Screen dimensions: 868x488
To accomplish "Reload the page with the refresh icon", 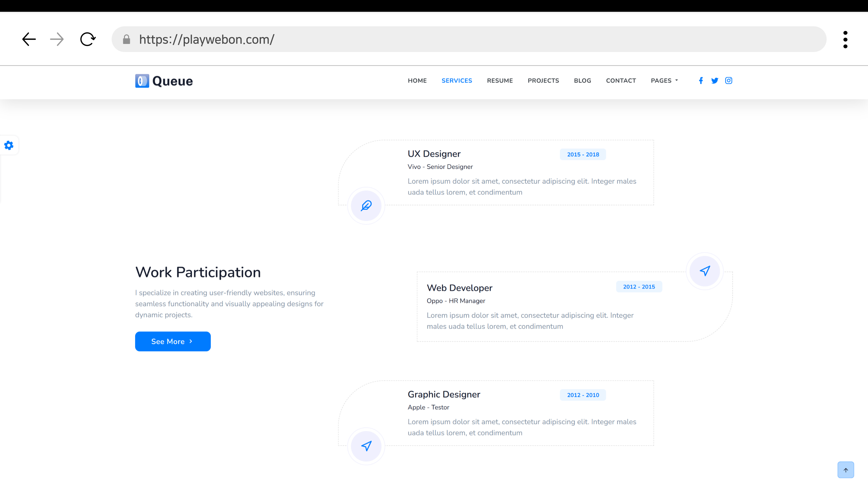I will pos(88,39).
